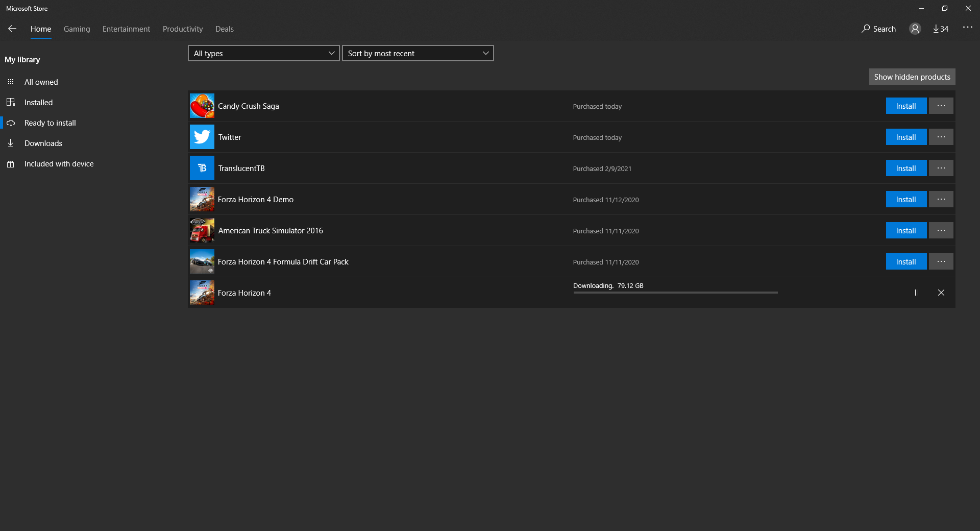Screen dimensions: 980x531
Task: Expand the All types filter dropdown
Action: click(264, 53)
